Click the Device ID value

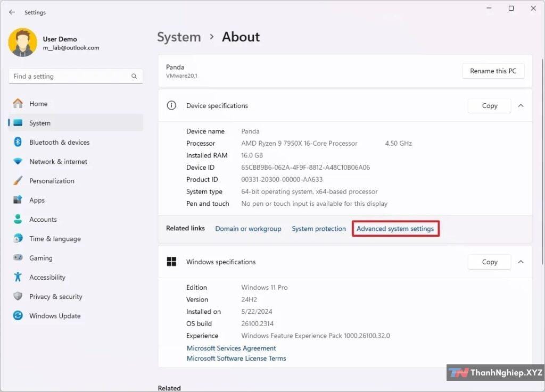tap(305, 168)
